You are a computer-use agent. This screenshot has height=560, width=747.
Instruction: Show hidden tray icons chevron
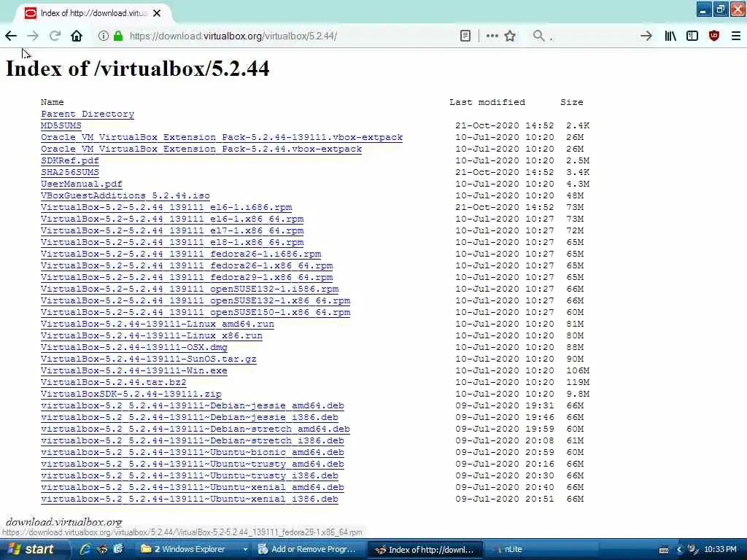coord(679,550)
